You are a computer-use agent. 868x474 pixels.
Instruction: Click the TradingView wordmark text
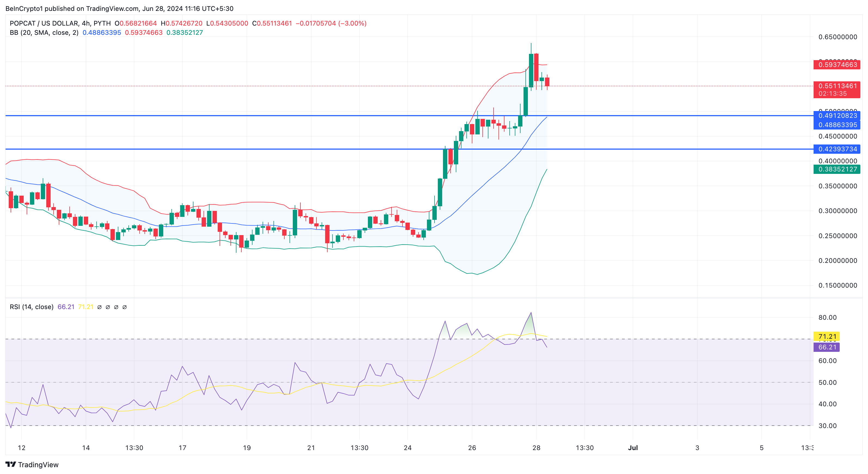point(38,464)
